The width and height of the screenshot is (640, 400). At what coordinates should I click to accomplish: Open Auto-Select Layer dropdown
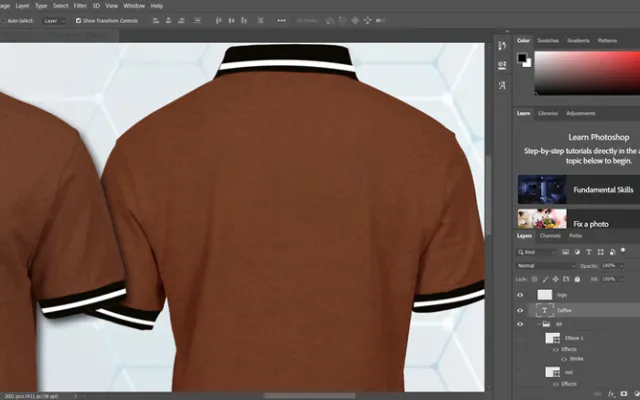coord(54,20)
